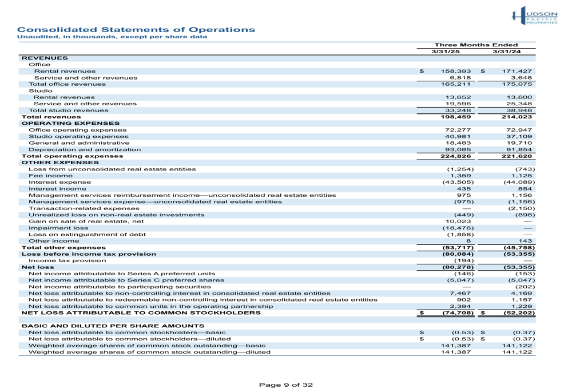The width and height of the screenshot is (572, 392).
Task: Select the 'Total studio revenues' label
Action: point(69,110)
